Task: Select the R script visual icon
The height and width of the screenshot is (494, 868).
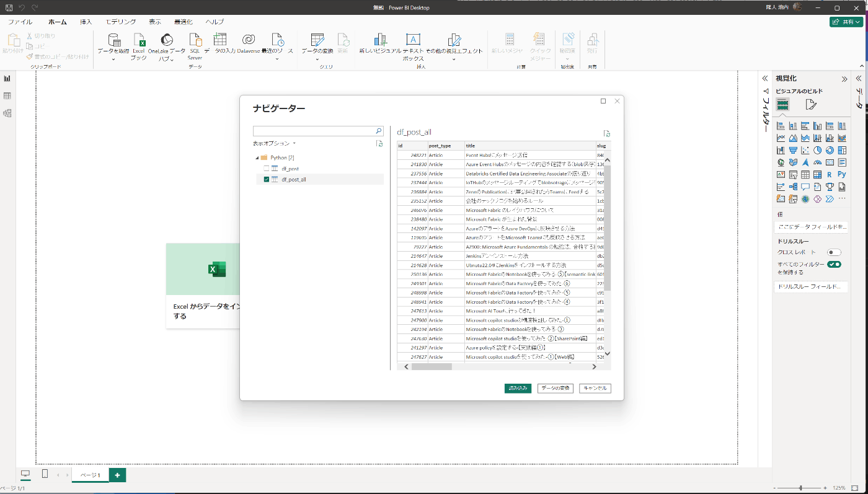Action: [x=830, y=175]
